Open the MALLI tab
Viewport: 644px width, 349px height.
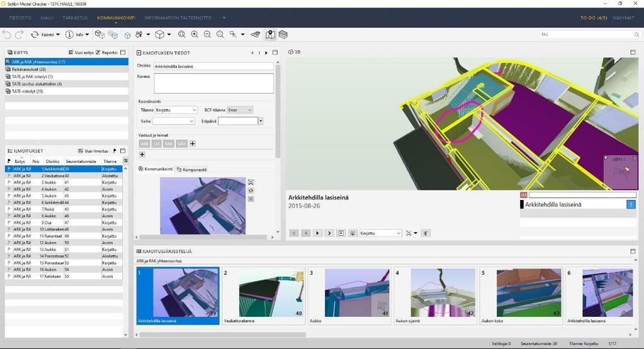(x=47, y=18)
